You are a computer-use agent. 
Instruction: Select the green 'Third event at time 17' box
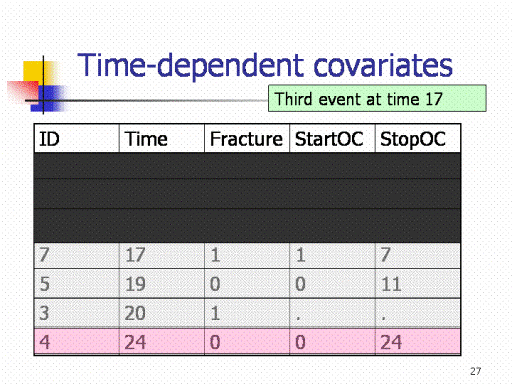click(x=377, y=98)
